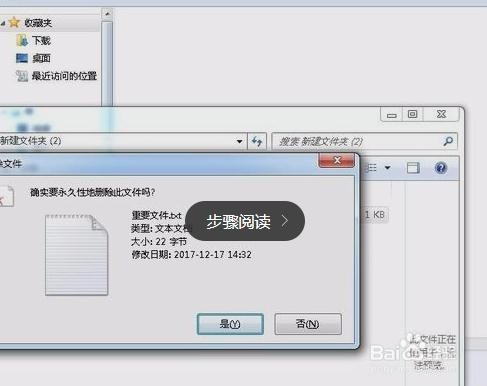Click the 1 KB size cell
The height and width of the screenshot is (386, 487).
[x=375, y=215]
